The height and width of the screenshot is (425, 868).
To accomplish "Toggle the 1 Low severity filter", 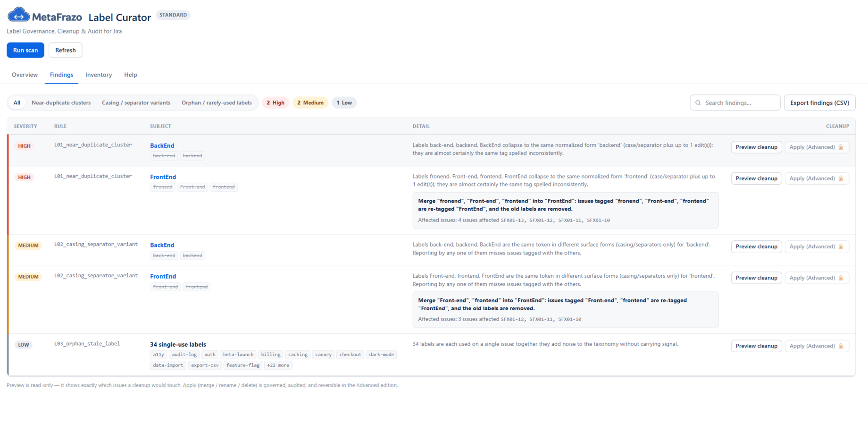I will tap(344, 103).
